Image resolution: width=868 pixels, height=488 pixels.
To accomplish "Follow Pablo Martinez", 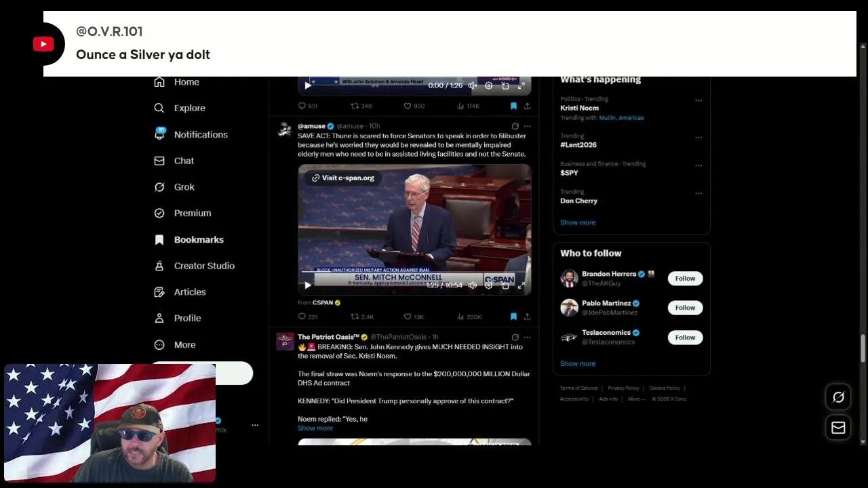I will pos(685,308).
